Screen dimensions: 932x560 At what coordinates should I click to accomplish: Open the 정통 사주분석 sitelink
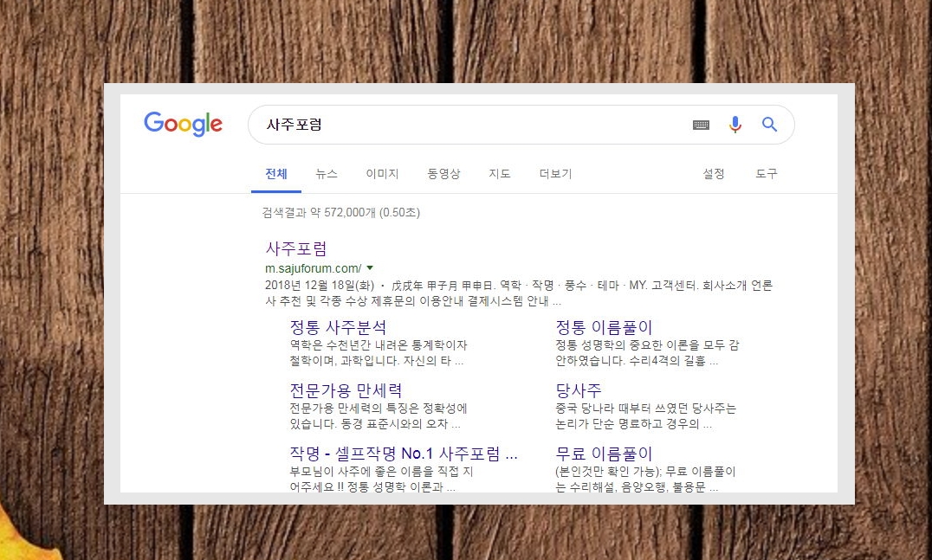click(x=338, y=327)
